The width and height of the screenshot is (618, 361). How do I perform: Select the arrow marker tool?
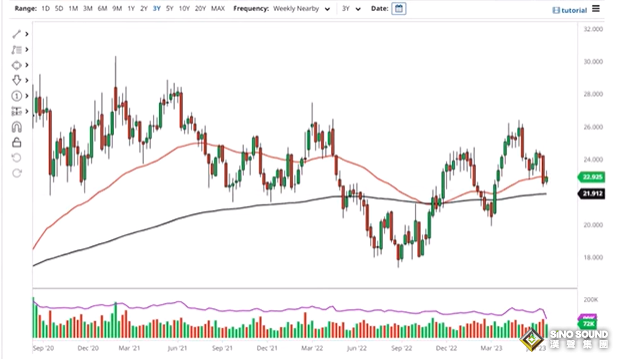click(x=16, y=80)
